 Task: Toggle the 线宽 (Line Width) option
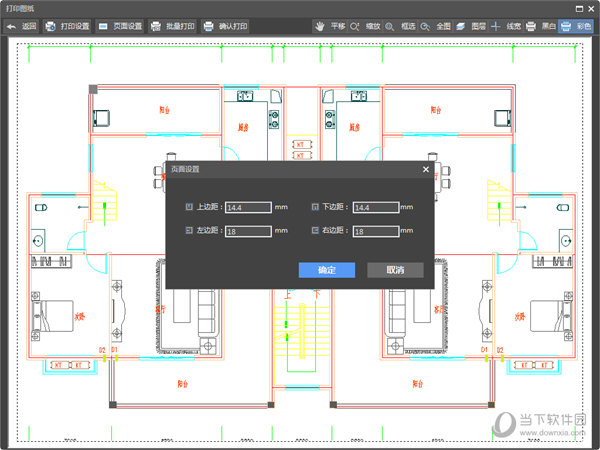point(505,26)
